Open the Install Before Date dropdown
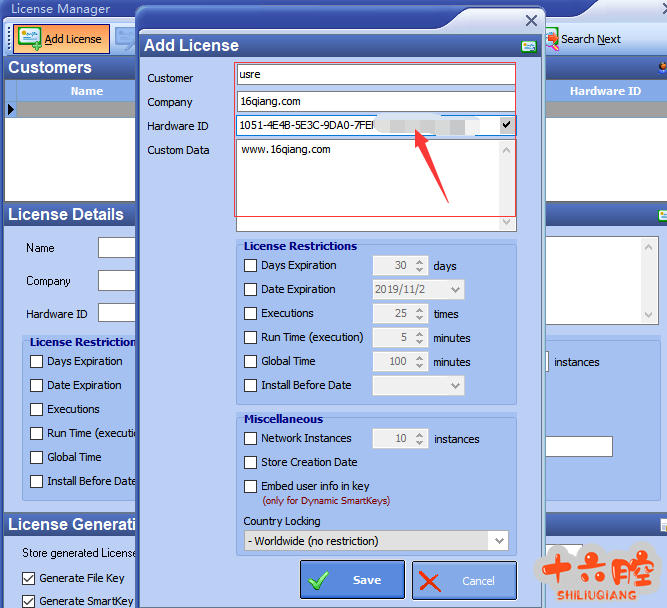The height and width of the screenshot is (608, 667). 456,386
